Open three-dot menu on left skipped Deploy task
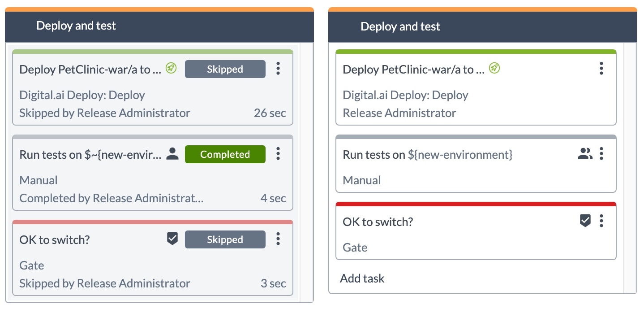Screen dimensions: 644x313 pyautogui.click(x=278, y=69)
